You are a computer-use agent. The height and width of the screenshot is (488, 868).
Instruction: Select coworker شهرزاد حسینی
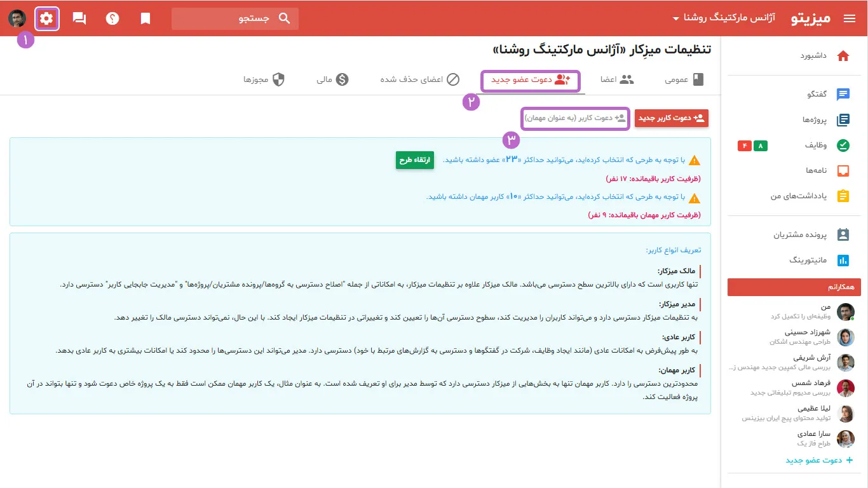coord(794,337)
